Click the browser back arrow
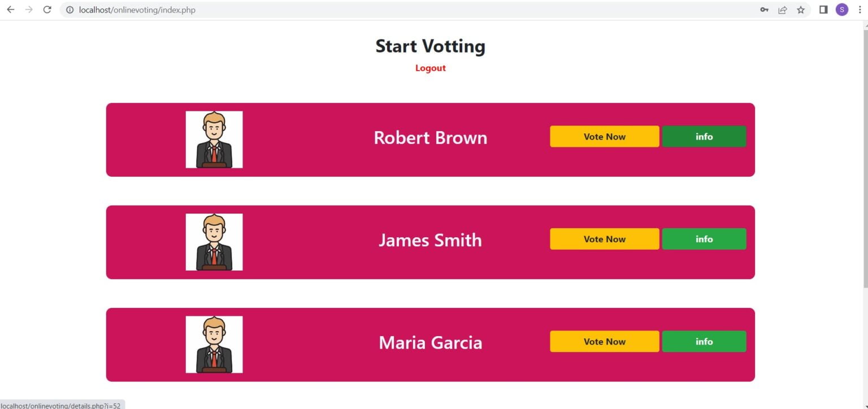868x409 pixels. pos(10,10)
